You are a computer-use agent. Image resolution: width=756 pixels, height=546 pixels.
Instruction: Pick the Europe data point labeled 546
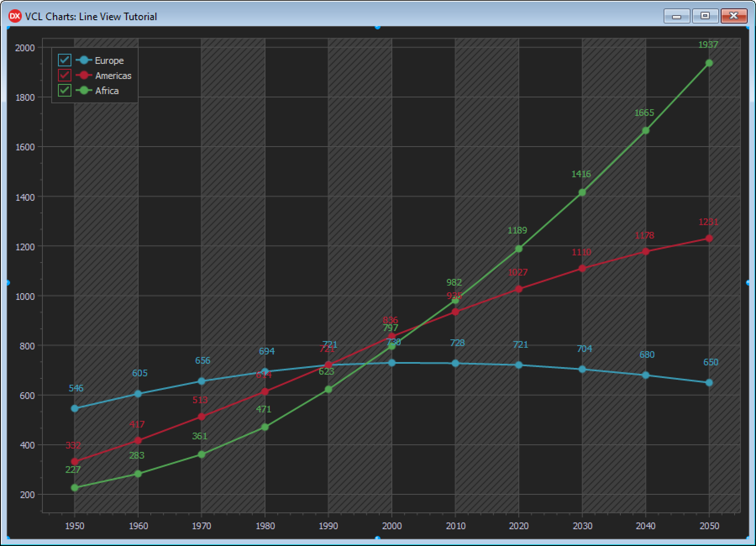click(75, 408)
